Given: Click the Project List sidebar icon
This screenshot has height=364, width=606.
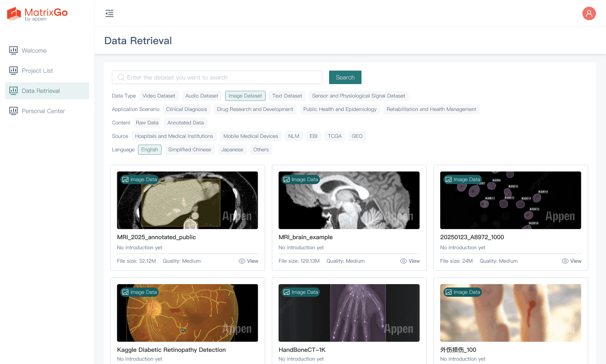Looking at the screenshot, I should (x=13, y=71).
